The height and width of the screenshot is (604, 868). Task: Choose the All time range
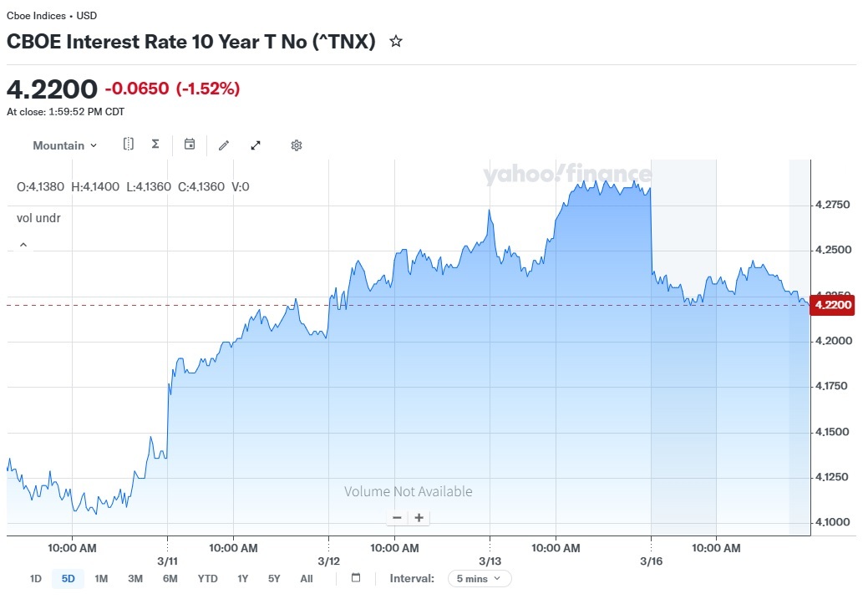[306, 578]
